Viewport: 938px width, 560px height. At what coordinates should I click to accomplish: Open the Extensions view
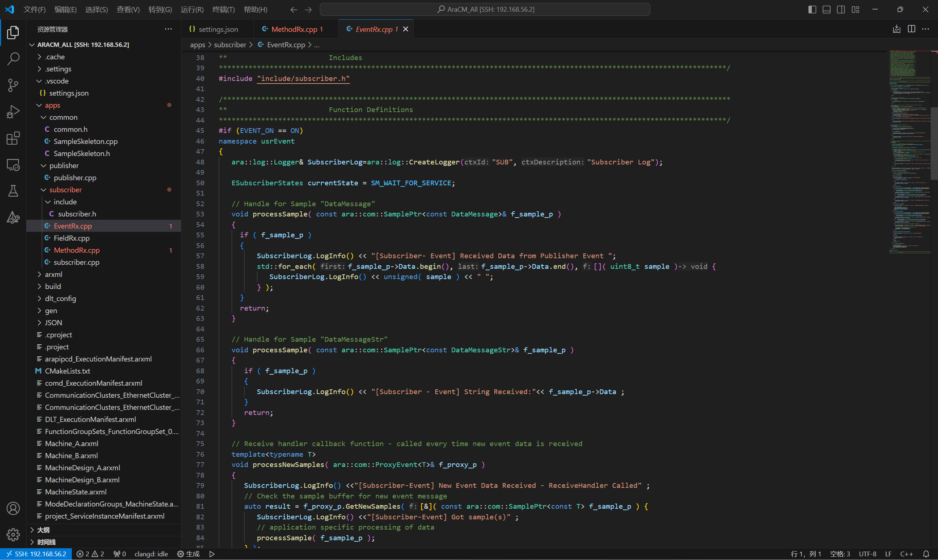(13, 138)
